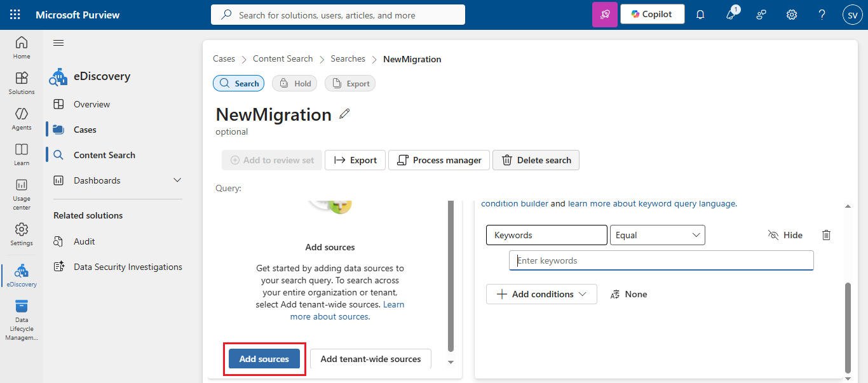Click the Add sources button

[x=264, y=359]
